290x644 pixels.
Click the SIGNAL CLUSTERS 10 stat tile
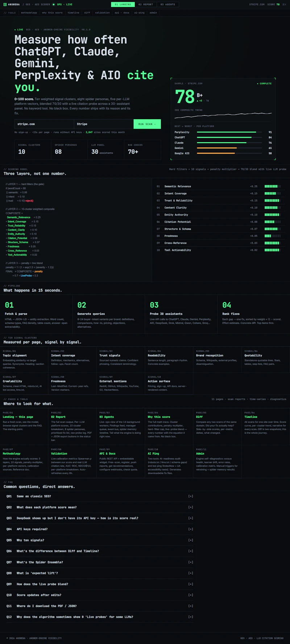(33, 150)
